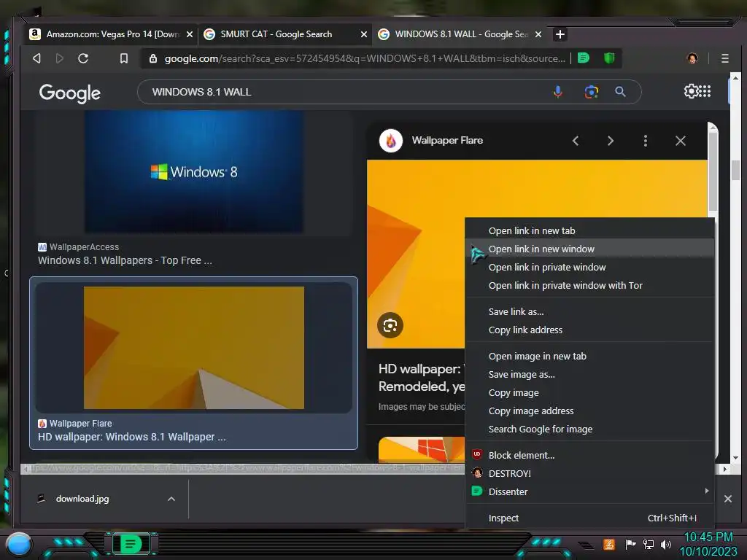Screen dimensions: 747x560
Task: Open the Start orb on the taskbar
Action: 19,544
